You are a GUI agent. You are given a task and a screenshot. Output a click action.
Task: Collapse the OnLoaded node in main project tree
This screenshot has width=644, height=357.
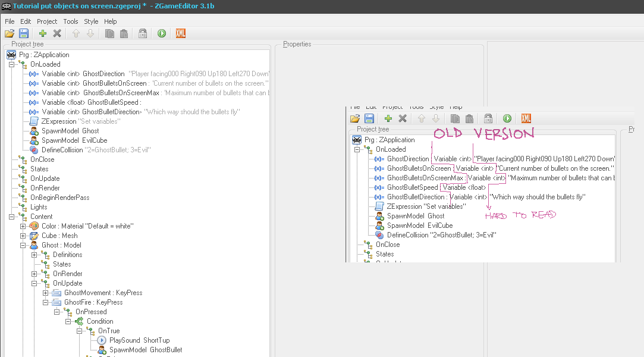11,64
